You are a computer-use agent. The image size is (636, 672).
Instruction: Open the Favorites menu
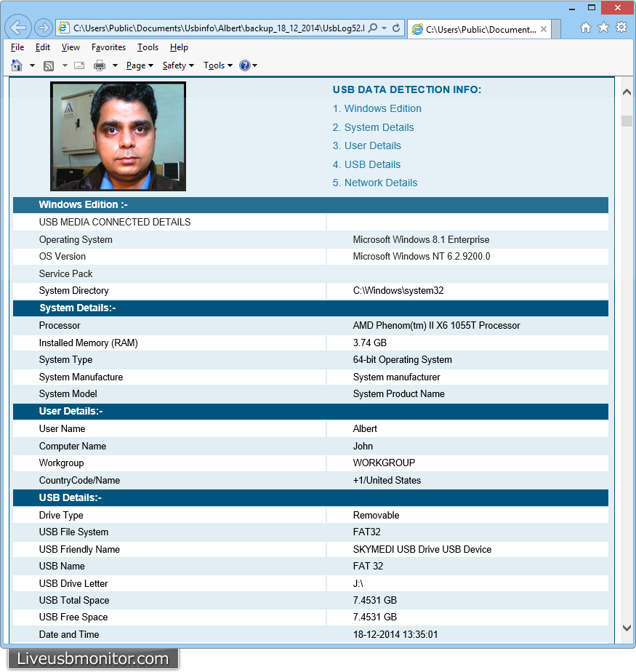pyautogui.click(x=109, y=47)
